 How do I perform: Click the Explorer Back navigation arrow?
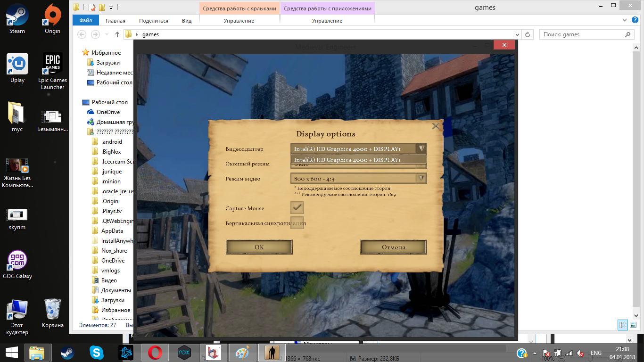[x=82, y=34]
